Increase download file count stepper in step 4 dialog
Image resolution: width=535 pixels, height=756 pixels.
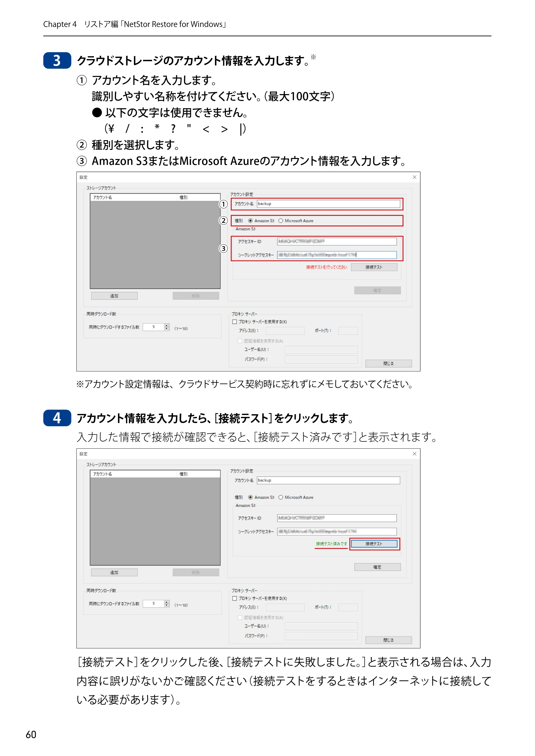coord(167,602)
